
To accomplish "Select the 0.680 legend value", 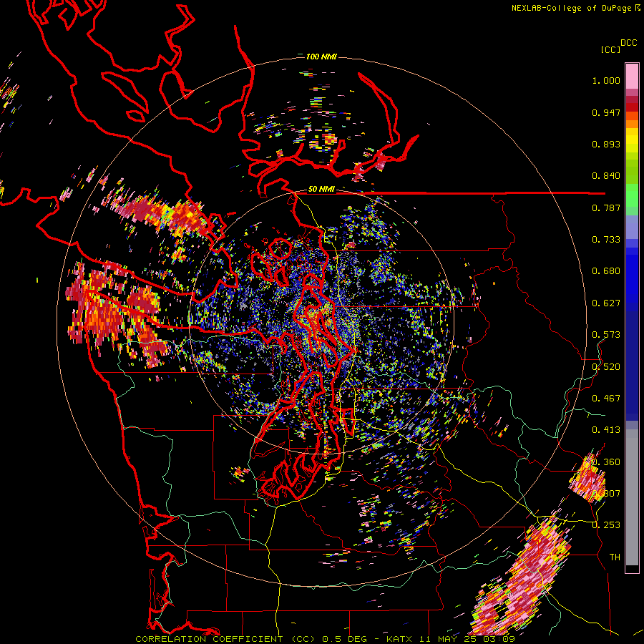I will [606, 271].
